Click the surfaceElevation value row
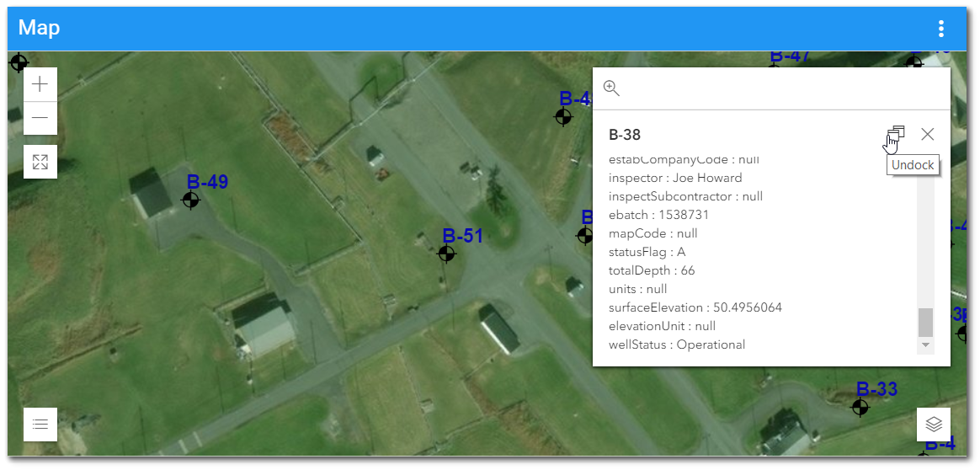Image resolution: width=980 pixels, height=470 pixels. [x=695, y=307]
